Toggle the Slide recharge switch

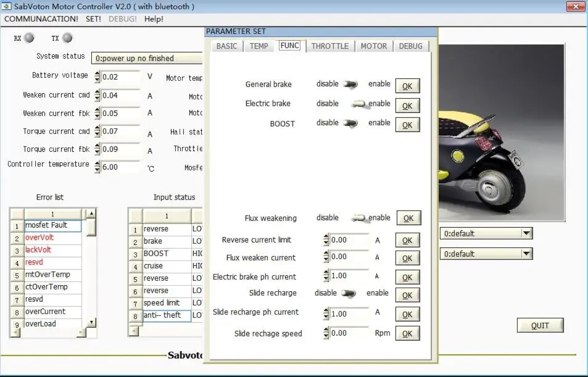click(349, 293)
